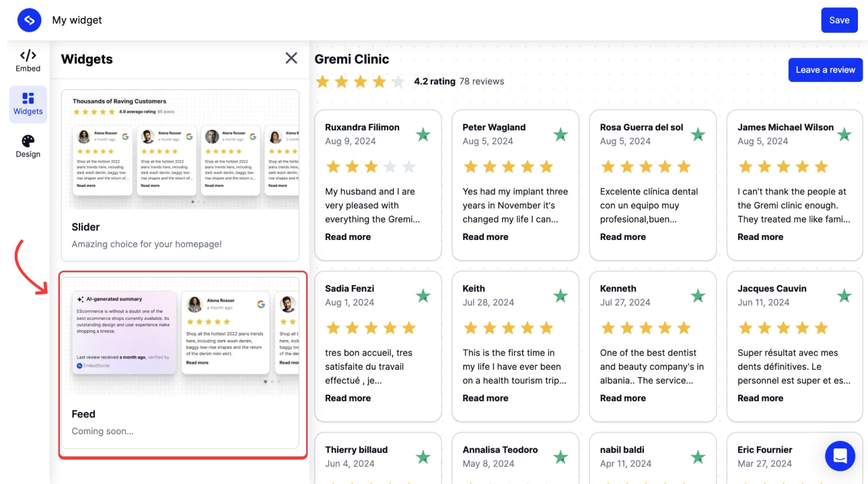The height and width of the screenshot is (484, 868).
Task: Select the Slider widget template
Action: point(180,168)
